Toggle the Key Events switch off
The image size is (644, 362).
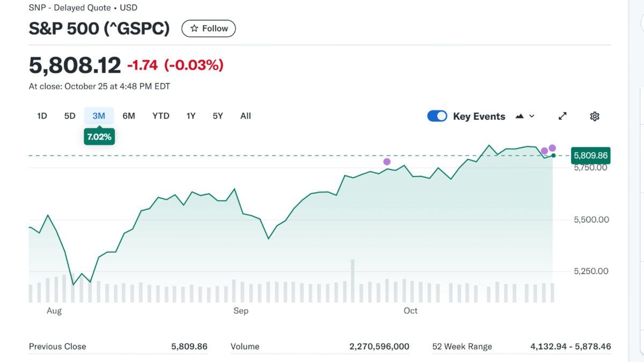[437, 116]
